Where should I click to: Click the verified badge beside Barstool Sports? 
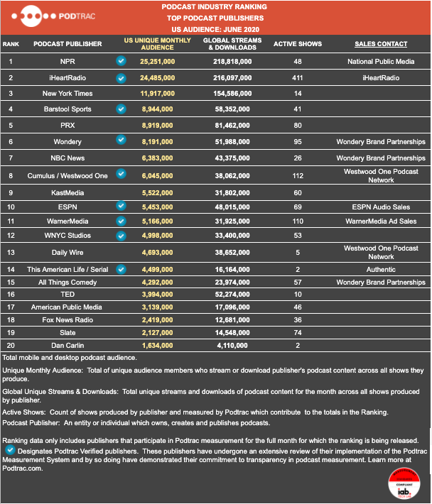pos(121,109)
